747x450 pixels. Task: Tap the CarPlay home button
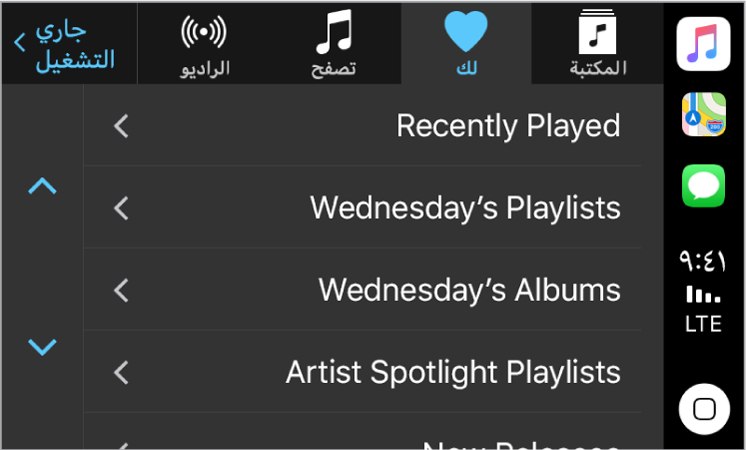pos(704,409)
